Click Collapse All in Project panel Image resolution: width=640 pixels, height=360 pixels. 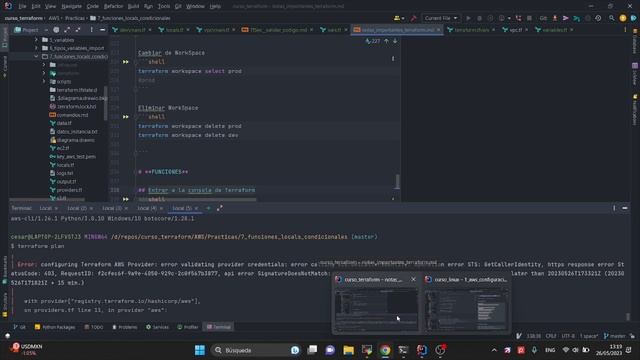click(78, 30)
